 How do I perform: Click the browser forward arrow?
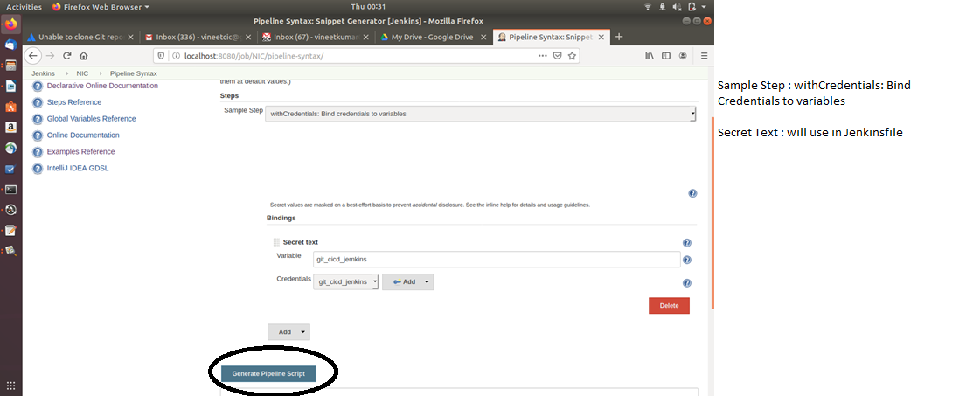[51, 56]
